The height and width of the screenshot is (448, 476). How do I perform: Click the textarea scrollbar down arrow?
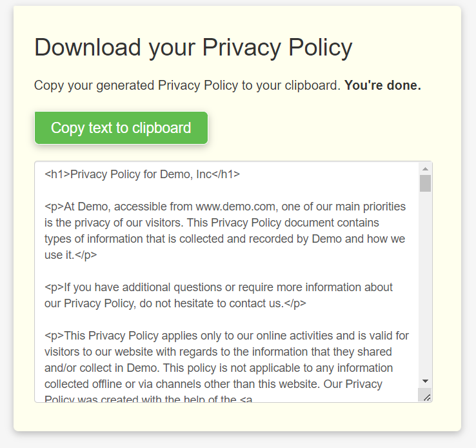(425, 381)
